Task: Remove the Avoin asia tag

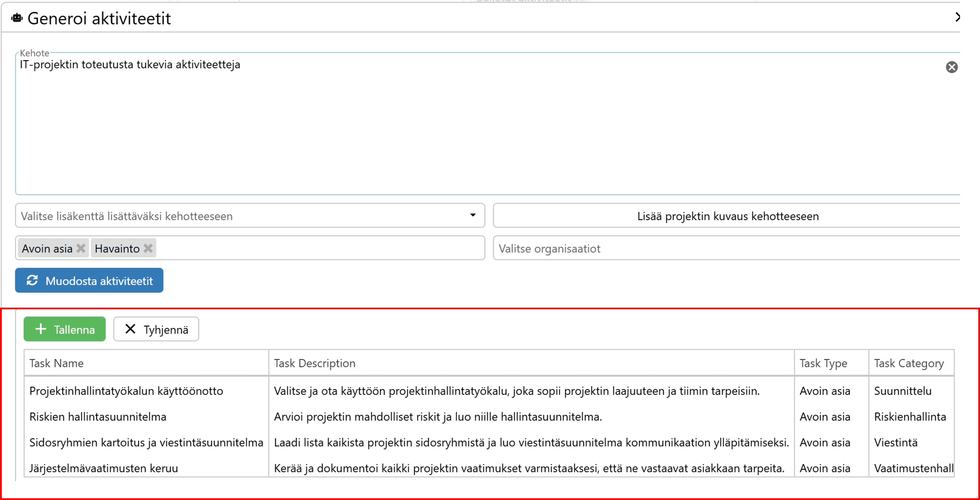Action: coord(81,248)
